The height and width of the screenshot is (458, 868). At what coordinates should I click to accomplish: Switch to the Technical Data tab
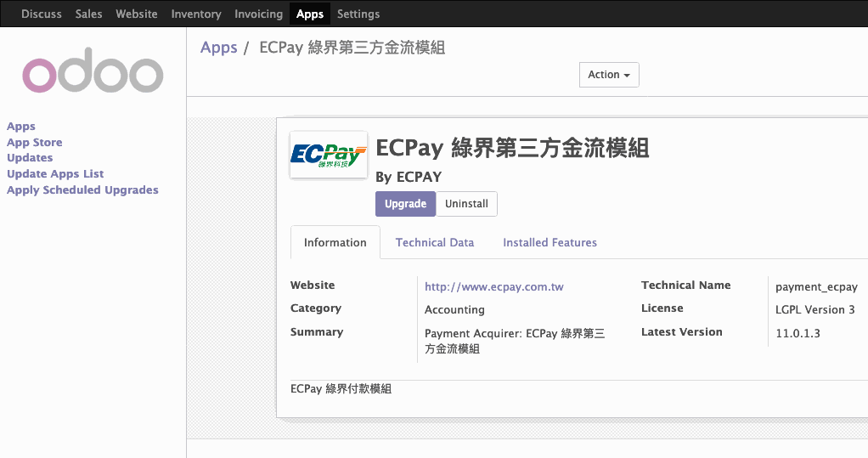(435, 242)
